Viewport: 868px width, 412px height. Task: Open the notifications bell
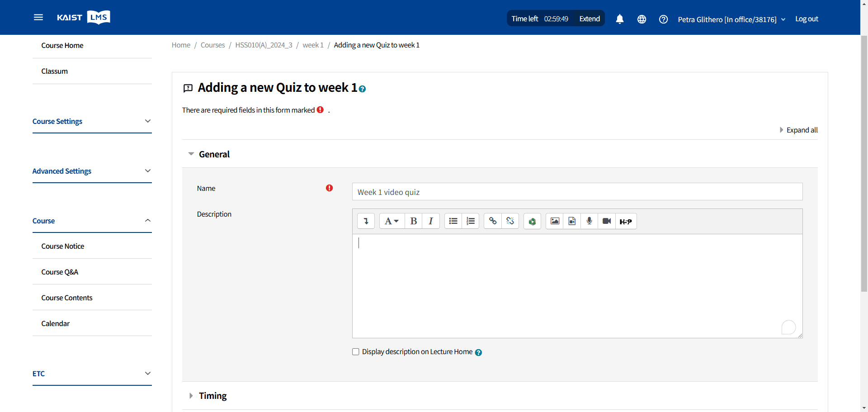click(620, 19)
